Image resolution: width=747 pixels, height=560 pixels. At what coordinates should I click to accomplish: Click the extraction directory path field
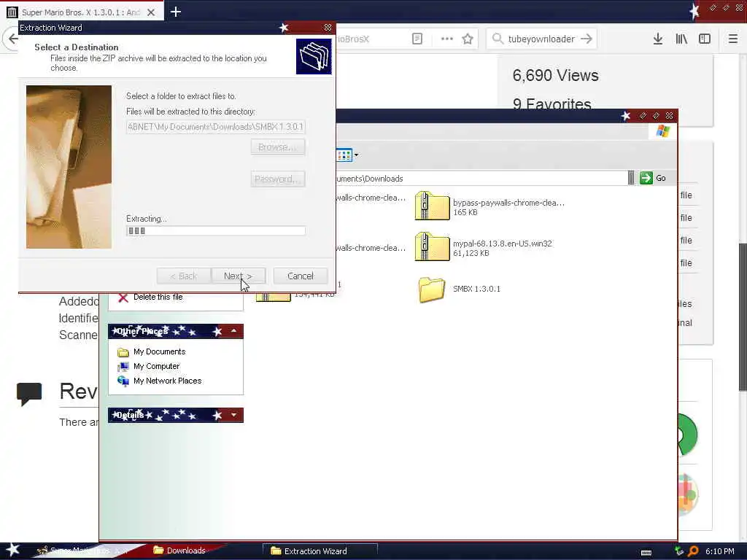(215, 127)
